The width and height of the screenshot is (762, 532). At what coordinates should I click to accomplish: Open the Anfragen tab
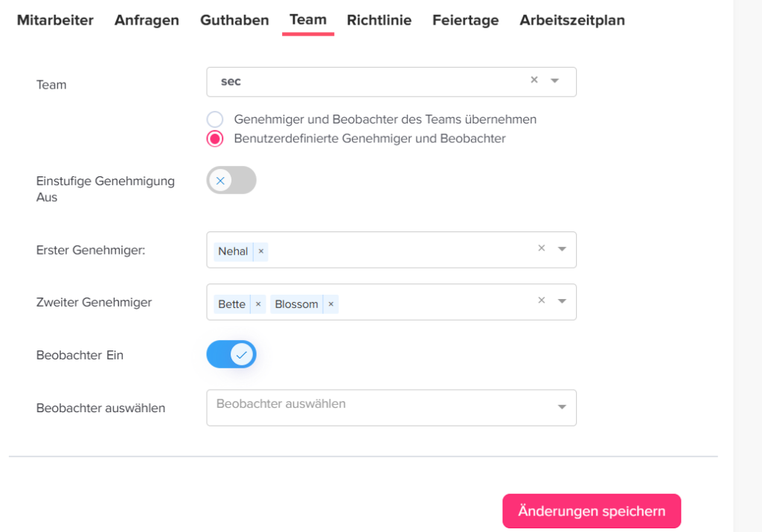click(147, 20)
